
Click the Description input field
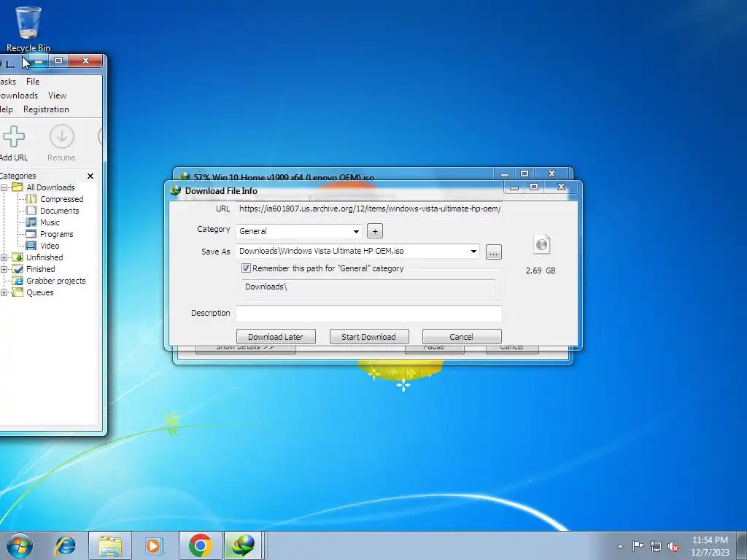click(x=368, y=314)
